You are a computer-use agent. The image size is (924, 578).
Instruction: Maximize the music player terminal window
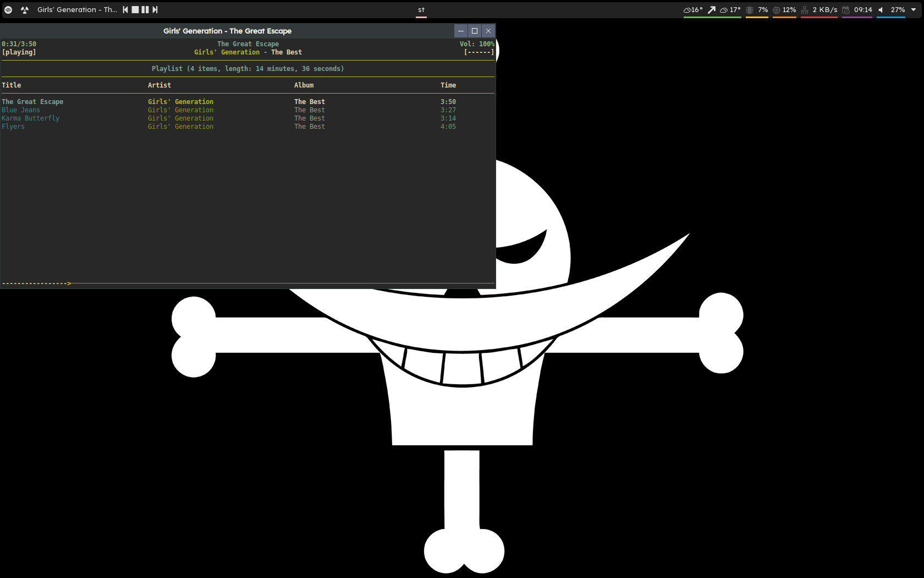(475, 31)
